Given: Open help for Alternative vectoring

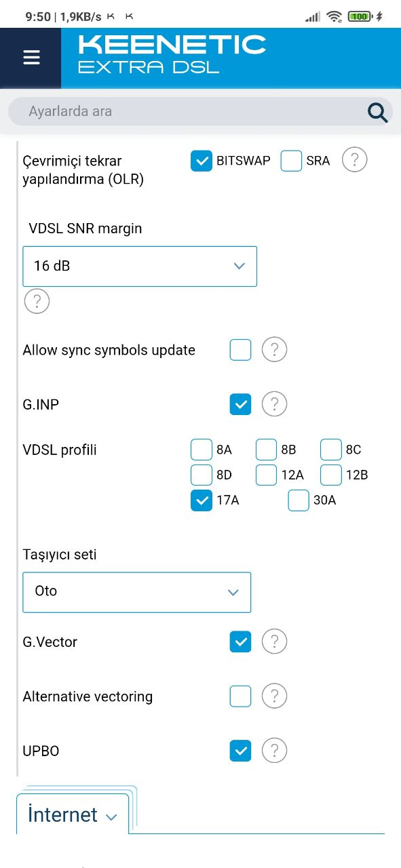Looking at the screenshot, I should [274, 696].
